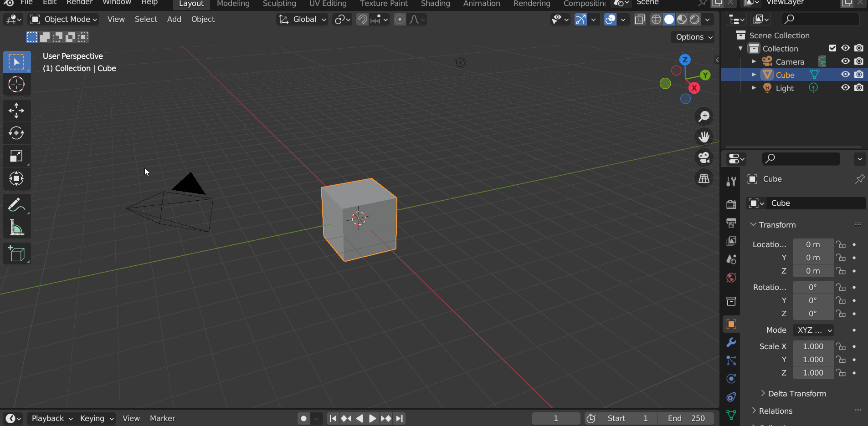Open the Tool properties tab

[731, 182]
